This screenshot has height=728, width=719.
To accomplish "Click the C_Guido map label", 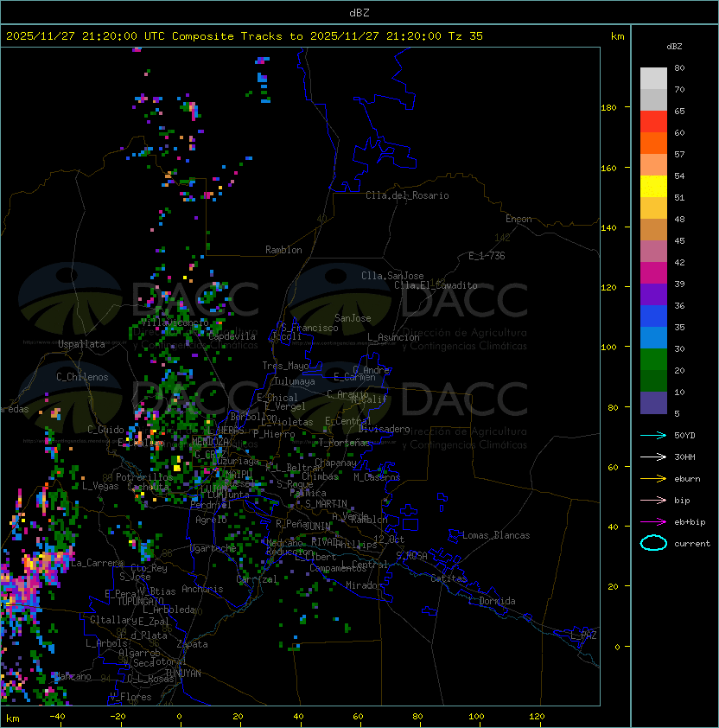I will coord(105,430).
